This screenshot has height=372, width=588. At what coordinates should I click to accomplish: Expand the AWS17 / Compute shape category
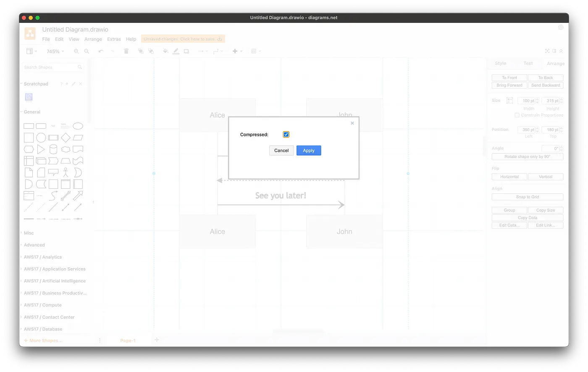tap(42, 305)
